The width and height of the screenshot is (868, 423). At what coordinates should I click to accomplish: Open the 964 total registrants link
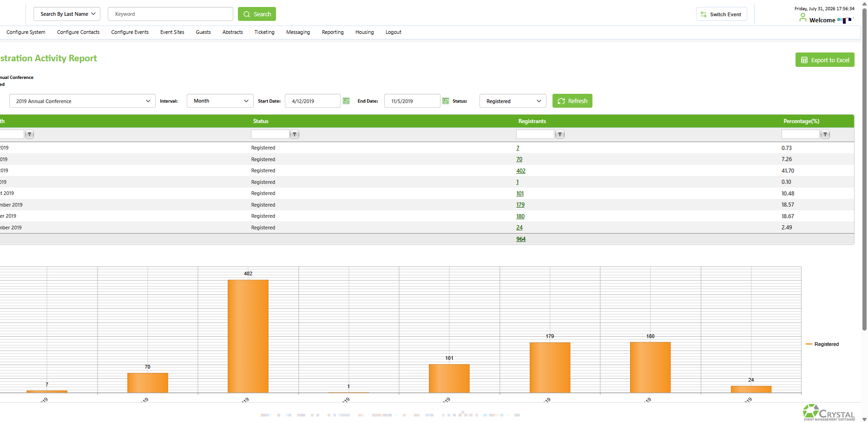(x=521, y=239)
